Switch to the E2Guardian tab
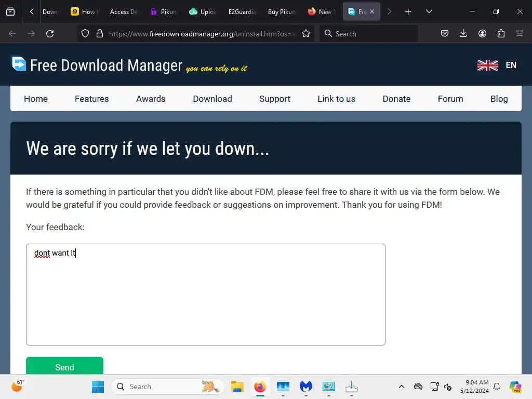The height and width of the screenshot is (399, 532). point(242,12)
